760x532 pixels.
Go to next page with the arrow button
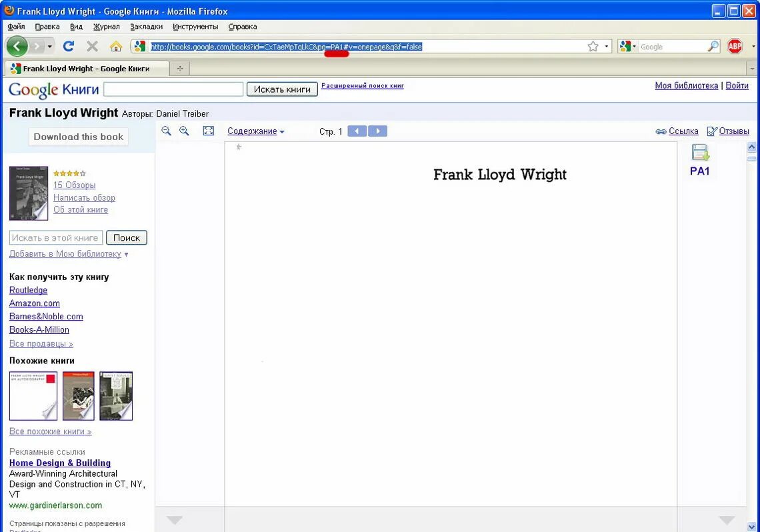(377, 131)
